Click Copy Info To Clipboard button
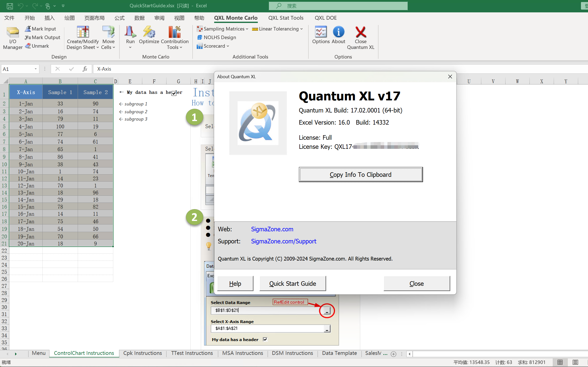Screen dimensions: 588x367 [x=361, y=175]
